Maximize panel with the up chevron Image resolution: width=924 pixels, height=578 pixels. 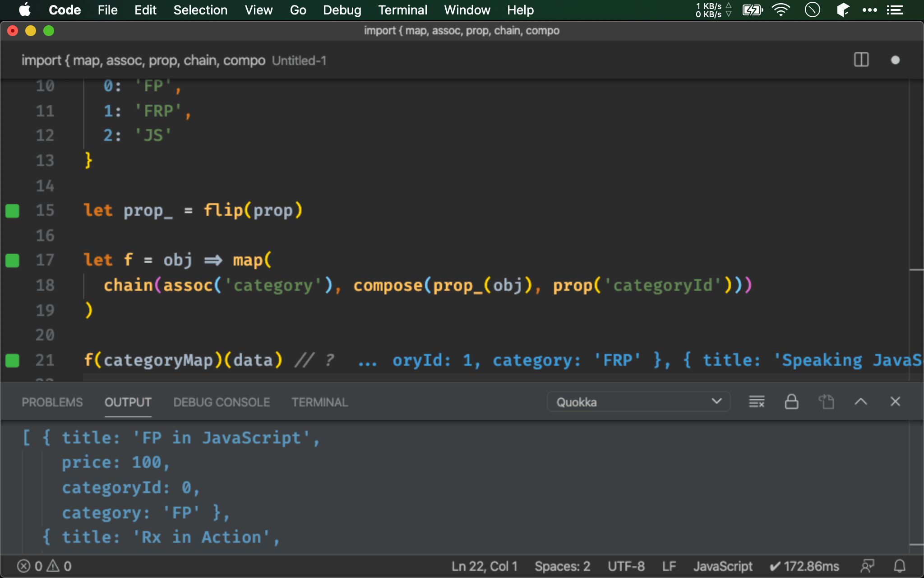click(x=861, y=401)
